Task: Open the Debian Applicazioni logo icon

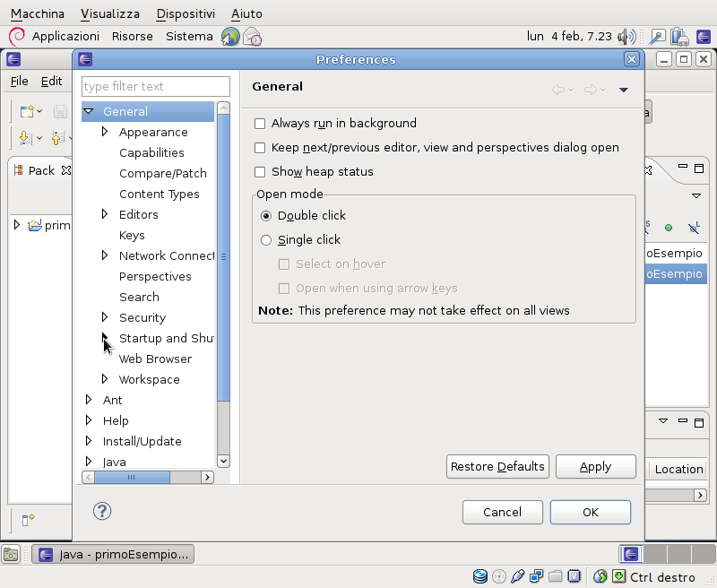Action: coord(17,37)
